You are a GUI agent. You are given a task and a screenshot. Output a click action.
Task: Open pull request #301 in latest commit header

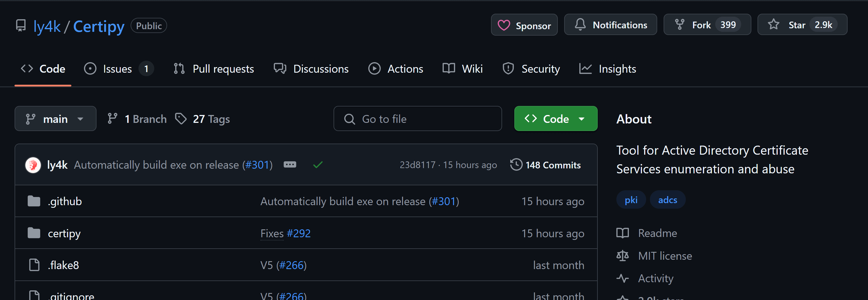[258, 165]
